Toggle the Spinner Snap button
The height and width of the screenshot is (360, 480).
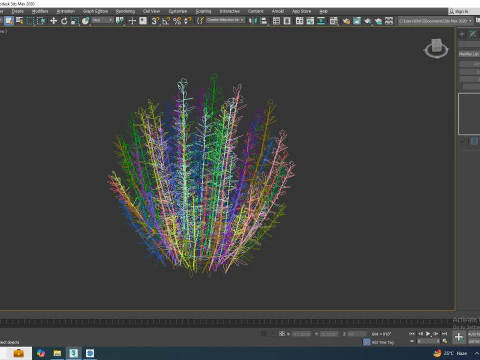[188, 21]
